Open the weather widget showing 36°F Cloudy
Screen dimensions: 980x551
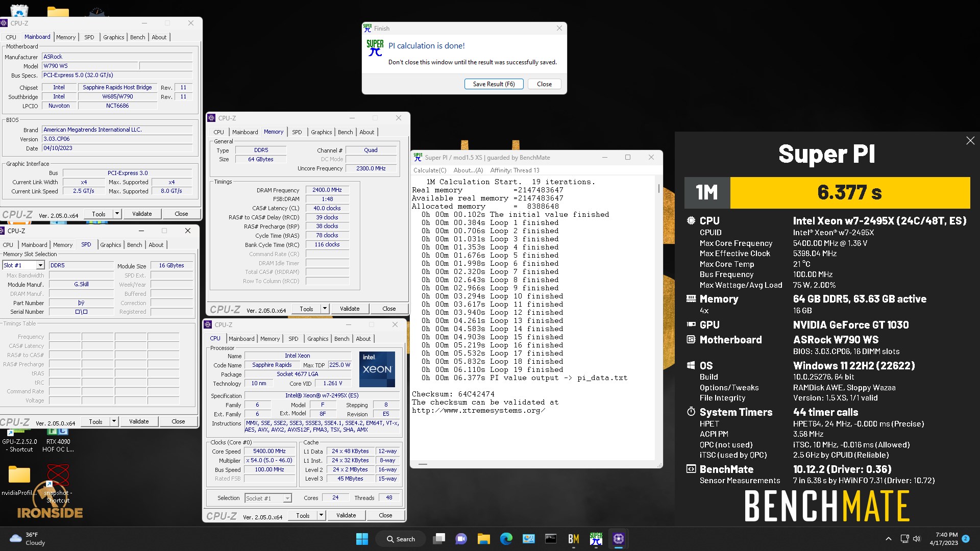28,539
